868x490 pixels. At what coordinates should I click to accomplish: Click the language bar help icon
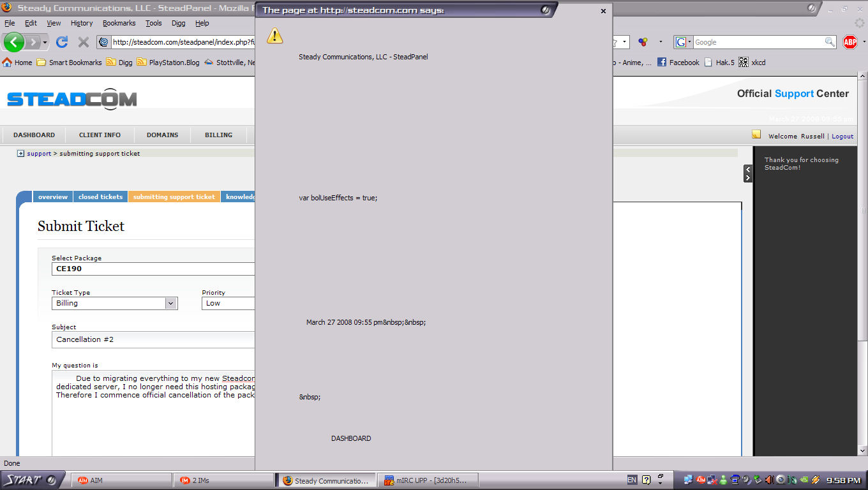click(646, 480)
